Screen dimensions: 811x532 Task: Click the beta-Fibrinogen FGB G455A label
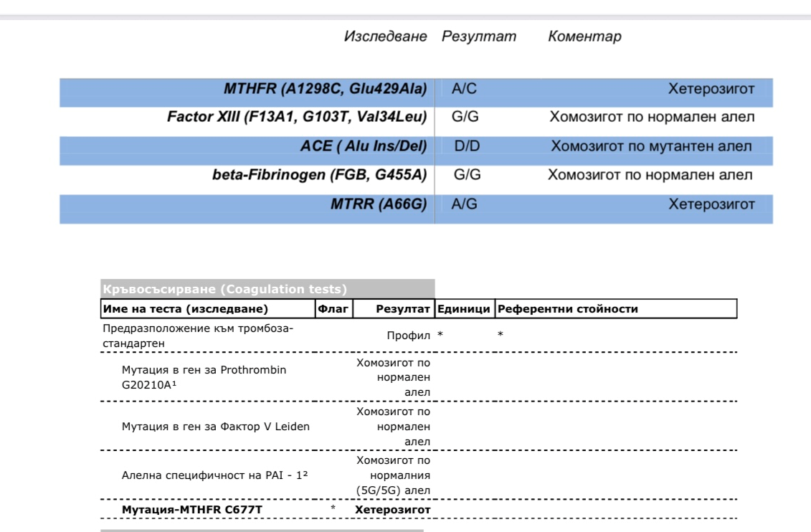pyautogui.click(x=319, y=175)
